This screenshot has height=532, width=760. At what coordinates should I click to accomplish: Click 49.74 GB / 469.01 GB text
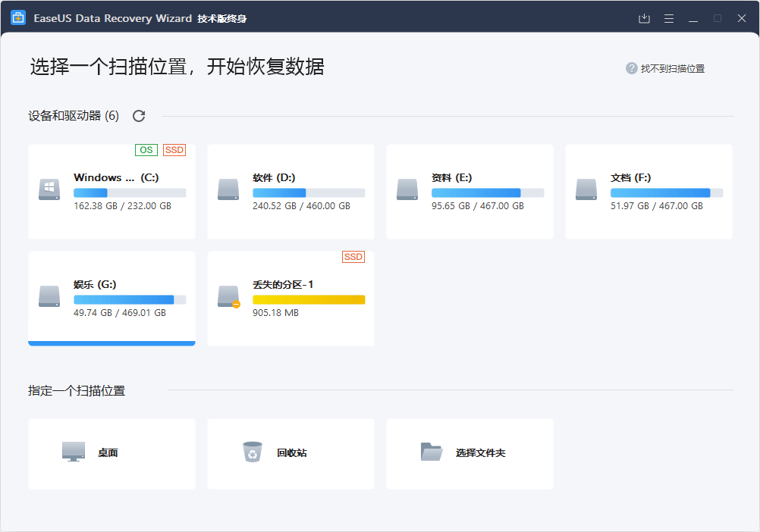click(x=120, y=313)
